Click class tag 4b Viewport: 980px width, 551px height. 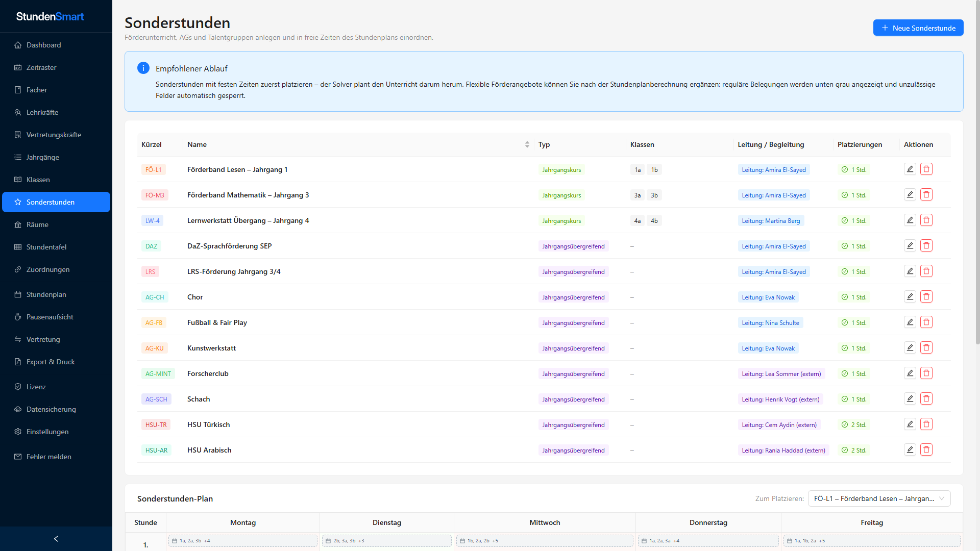pyautogui.click(x=654, y=220)
